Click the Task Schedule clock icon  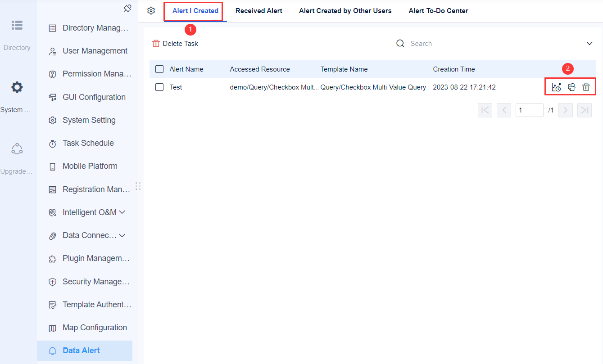[53, 144]
